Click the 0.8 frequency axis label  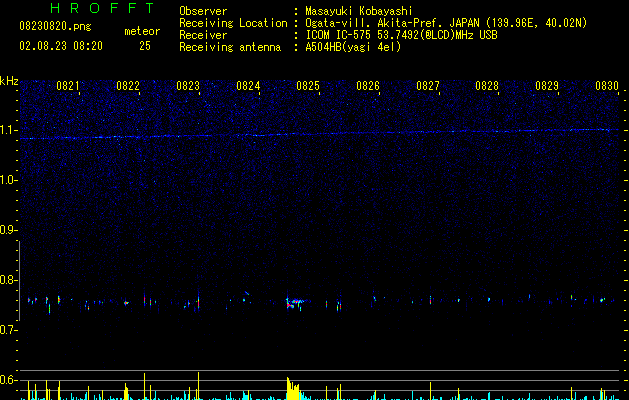pos(8,280)
